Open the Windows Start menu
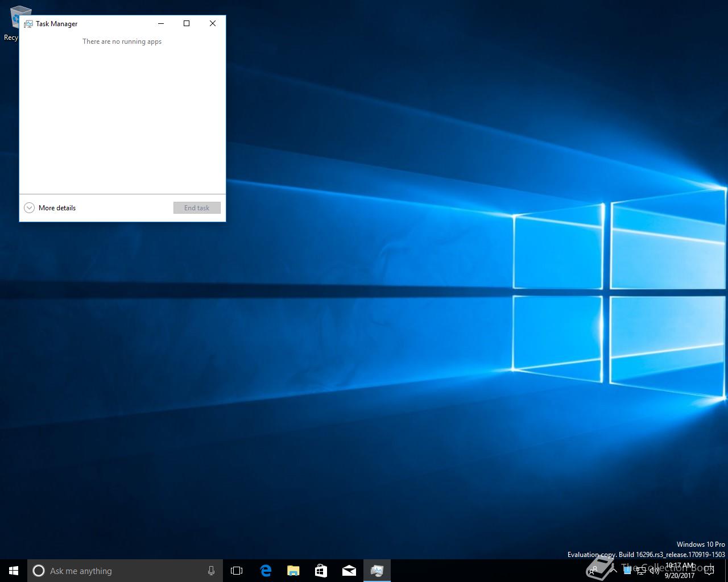The height and width of the screenshot is (582, 728). [14, 571]
